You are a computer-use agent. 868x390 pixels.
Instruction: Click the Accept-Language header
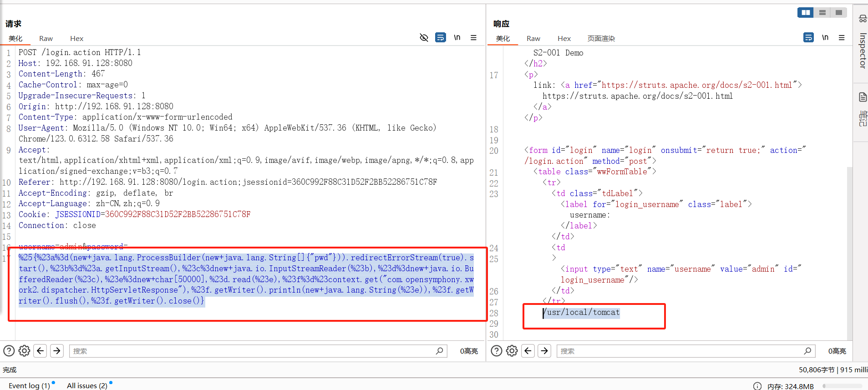click(89, 203)
